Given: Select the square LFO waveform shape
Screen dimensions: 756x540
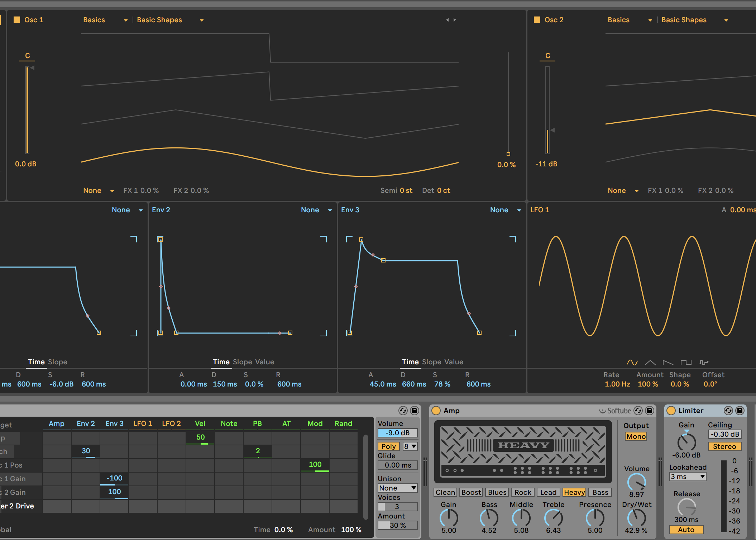Looking at the screenshot, I should click(x=686, y=363).
